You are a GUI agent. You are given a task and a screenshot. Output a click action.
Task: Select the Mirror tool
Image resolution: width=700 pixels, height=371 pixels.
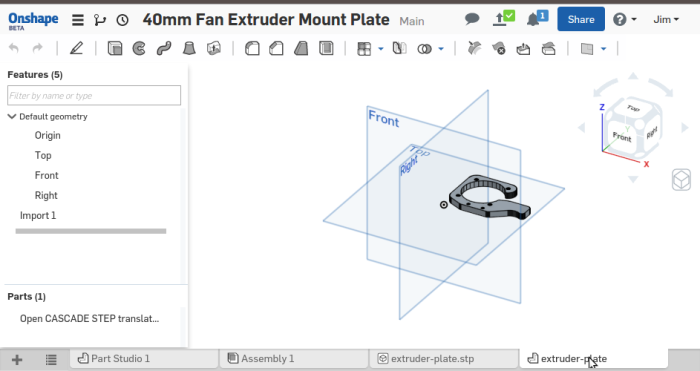click(x=400, y=48)
